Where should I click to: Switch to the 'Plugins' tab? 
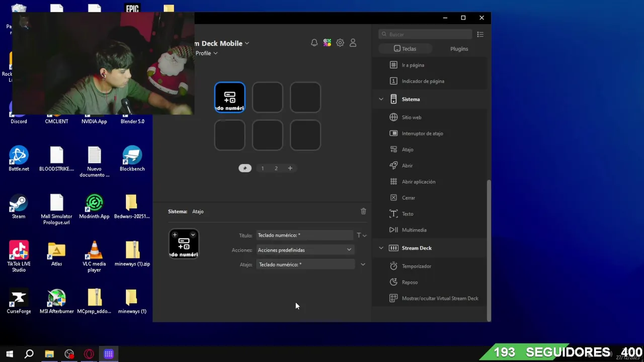pyautogui.click(x=459, y=49)
